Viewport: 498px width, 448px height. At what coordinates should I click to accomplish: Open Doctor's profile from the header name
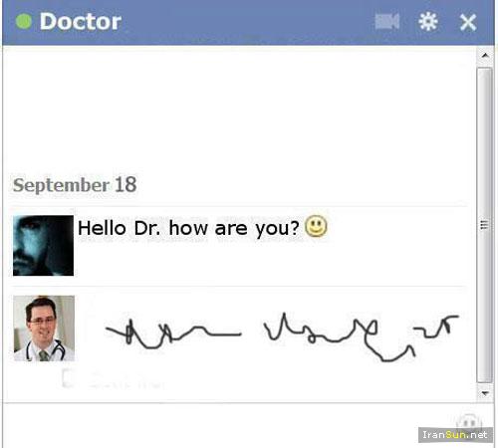click(x=81, y=22)
